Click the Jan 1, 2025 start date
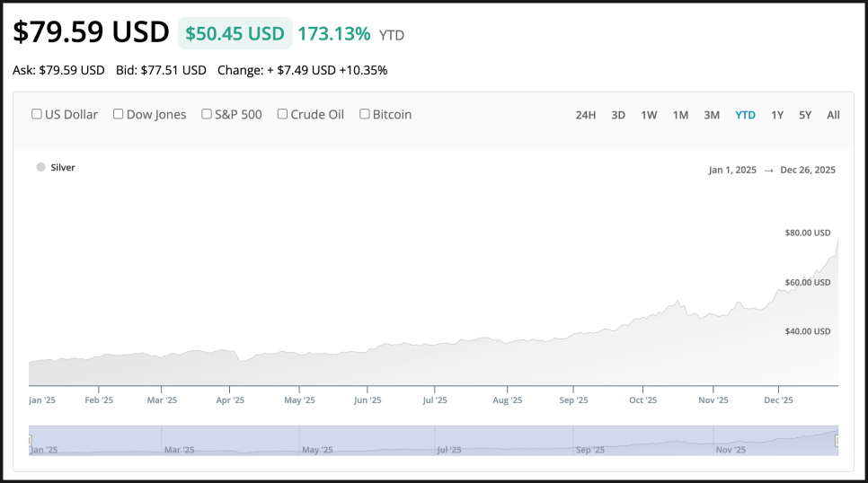Viewport: 868px width, 483px height. coord(732,170)
